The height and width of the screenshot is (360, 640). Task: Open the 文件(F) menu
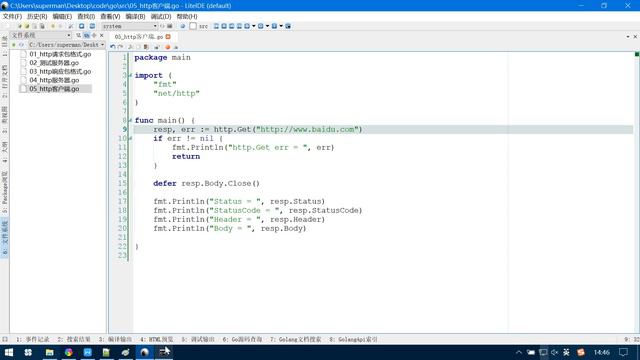(12, 16)
